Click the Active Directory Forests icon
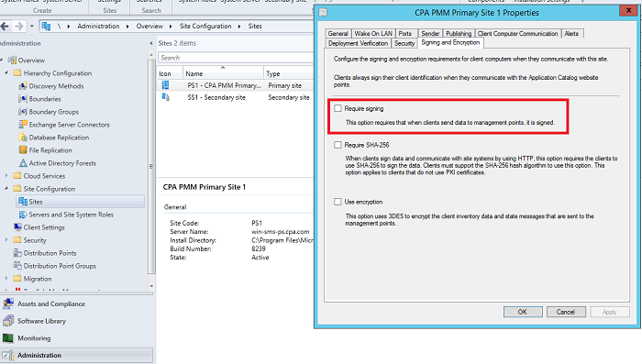642x364 pixels. 23,163
